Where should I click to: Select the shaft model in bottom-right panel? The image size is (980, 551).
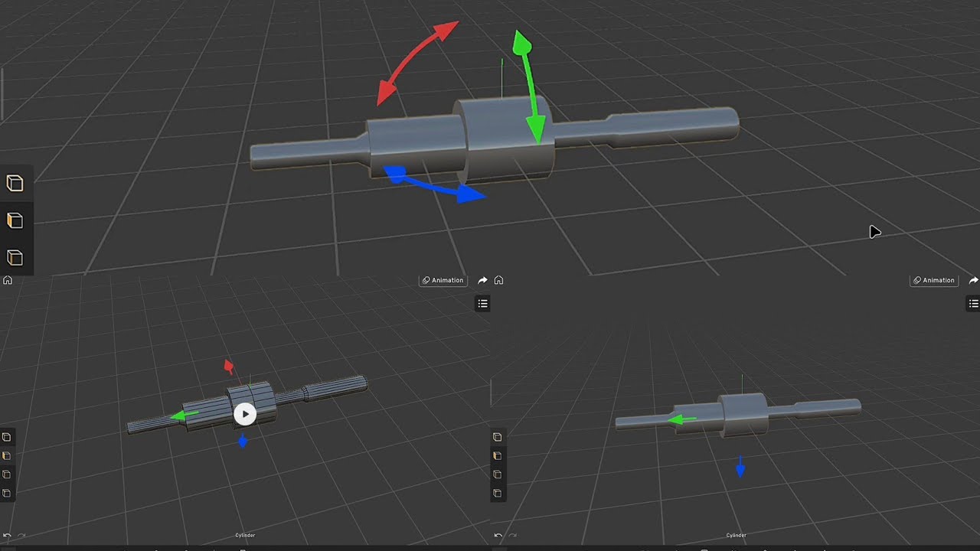pyautogui.click(x=739, y=414)
